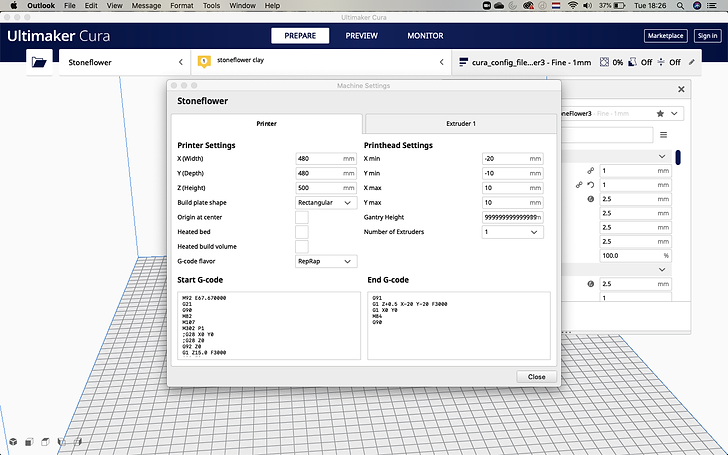This screenshot has width=728, height=455.
Task: Open the Window menu in menu bar
Action: [242, 6]
